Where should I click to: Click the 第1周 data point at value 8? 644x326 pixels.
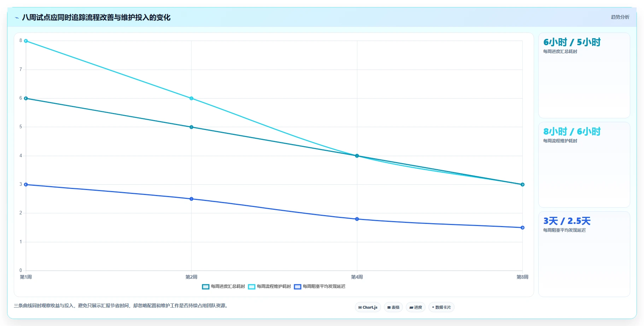click(26, 41)
